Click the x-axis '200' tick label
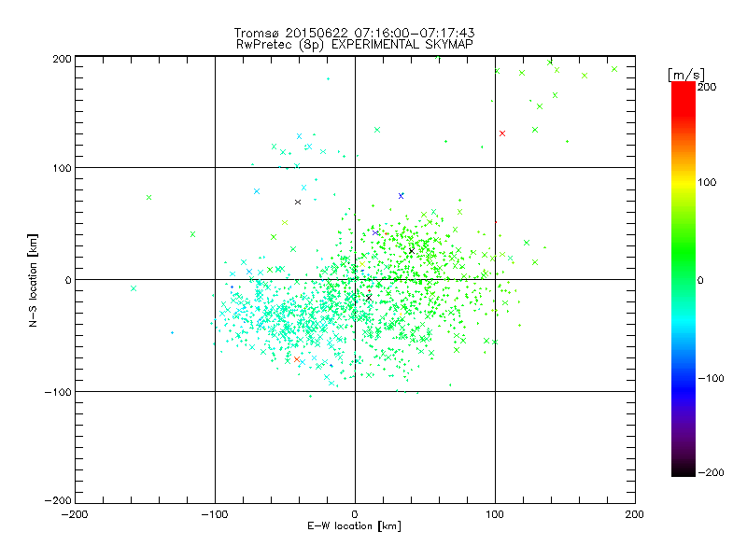The image size is (747, 560). click(635, 514)
